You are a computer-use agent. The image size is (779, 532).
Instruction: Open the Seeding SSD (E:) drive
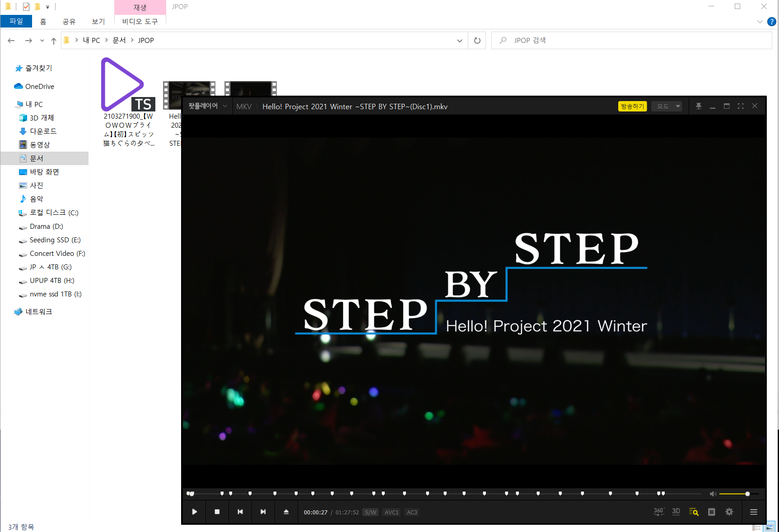pos(55,240)
